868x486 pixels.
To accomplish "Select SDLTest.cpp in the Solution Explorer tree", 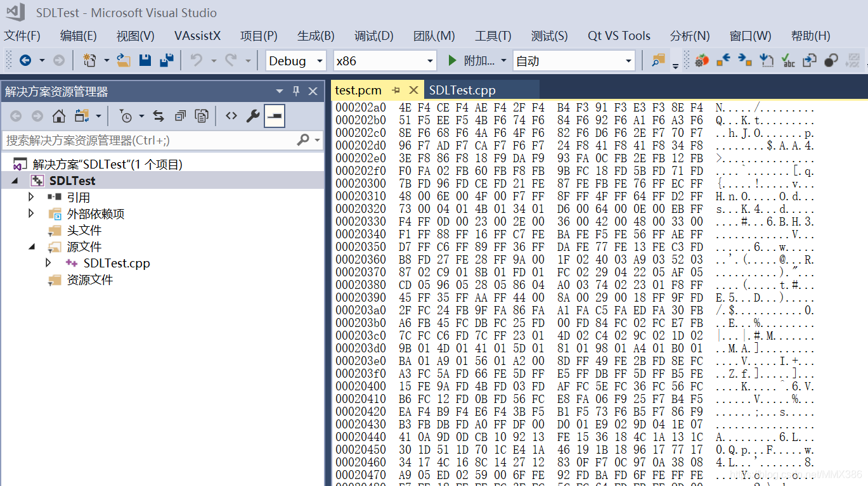I will coord(117,263).
